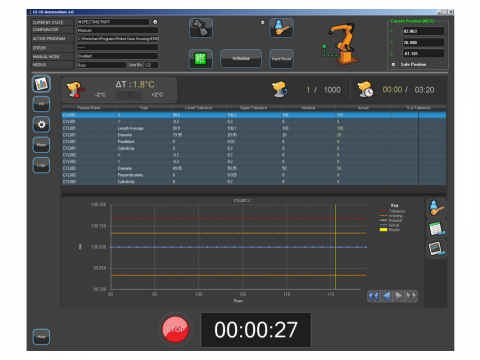Click the Hard Reset button

281,59
